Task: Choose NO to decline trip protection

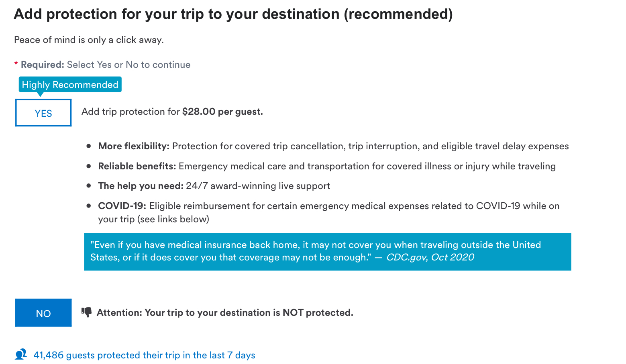Action: (x=43, y=313)
